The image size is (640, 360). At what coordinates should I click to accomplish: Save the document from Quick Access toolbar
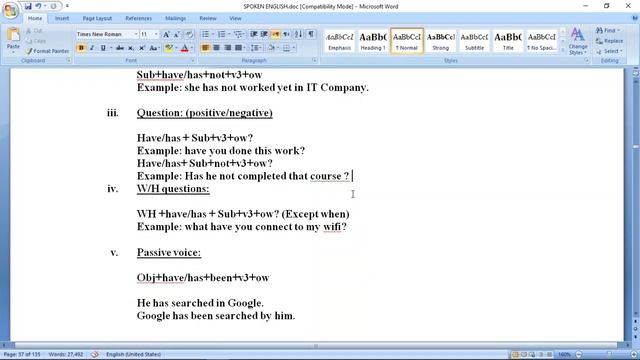pyautogui.click(x=28, y=6)
